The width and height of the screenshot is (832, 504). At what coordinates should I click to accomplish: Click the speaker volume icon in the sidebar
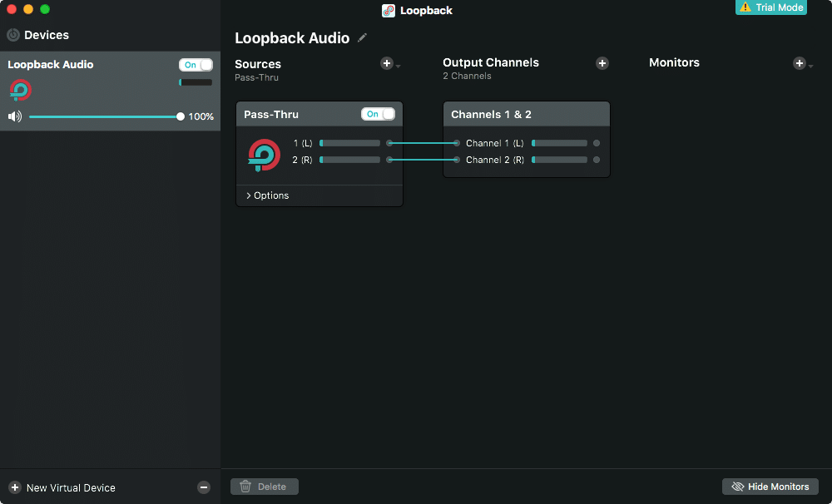[x=15, y=116]
